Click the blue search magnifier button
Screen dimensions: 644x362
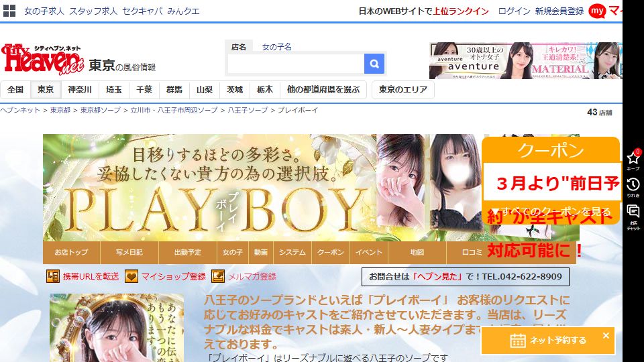(374, 64)
